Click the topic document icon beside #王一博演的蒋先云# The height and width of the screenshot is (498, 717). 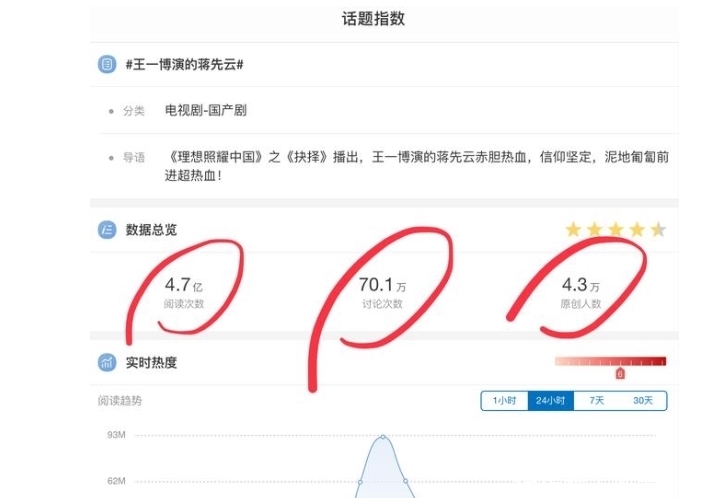[x=107, y=64]
